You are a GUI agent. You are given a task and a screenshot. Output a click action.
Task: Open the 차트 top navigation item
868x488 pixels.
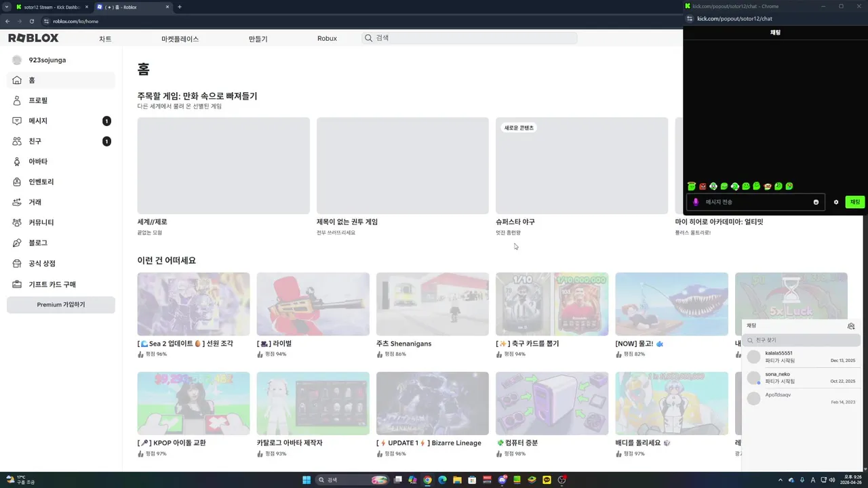[105, 39]
